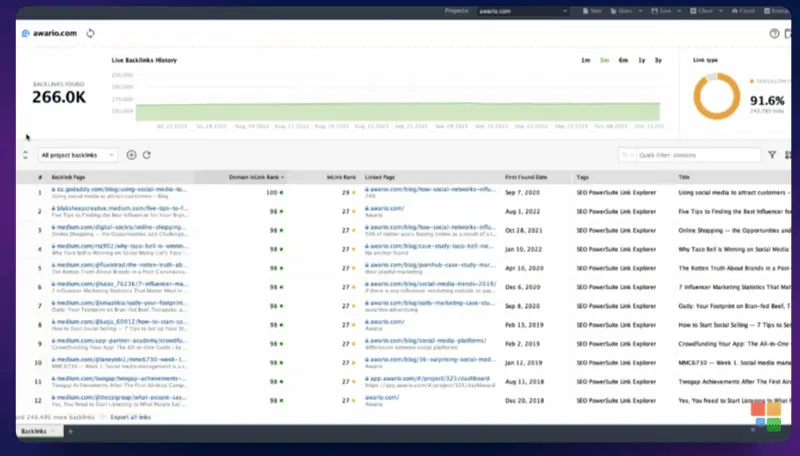Open app.awario.com project dashboard linked page
The height and width of the screenshot is (456, 800).
(430, 378)
